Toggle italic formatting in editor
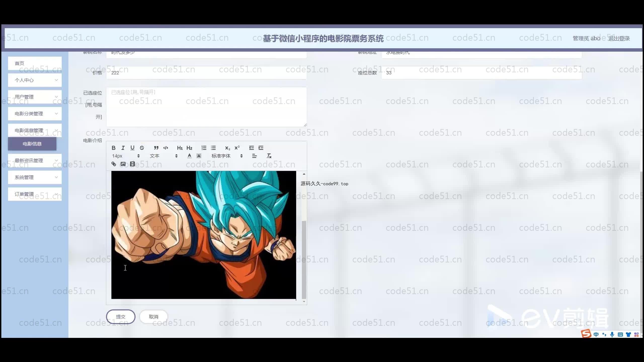 pos(123,148)
